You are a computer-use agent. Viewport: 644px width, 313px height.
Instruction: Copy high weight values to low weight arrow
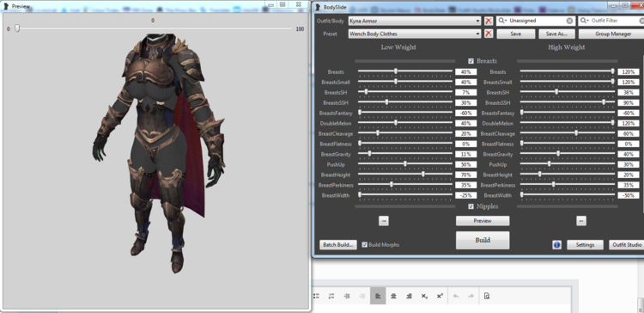[580, 221]
